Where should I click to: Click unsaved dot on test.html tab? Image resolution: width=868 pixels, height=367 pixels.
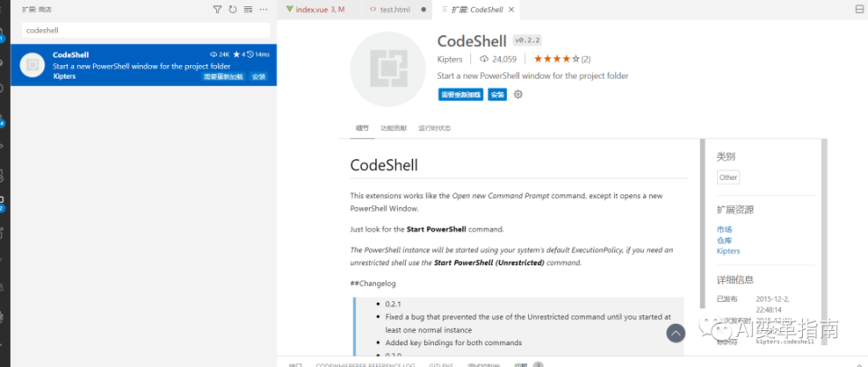(x=423, y=9)
